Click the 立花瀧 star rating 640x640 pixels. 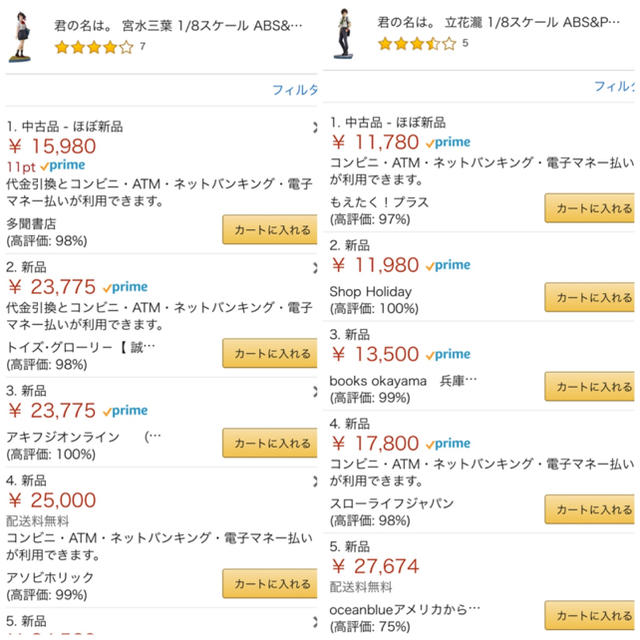pyautogui.click(x=417, y=44)
